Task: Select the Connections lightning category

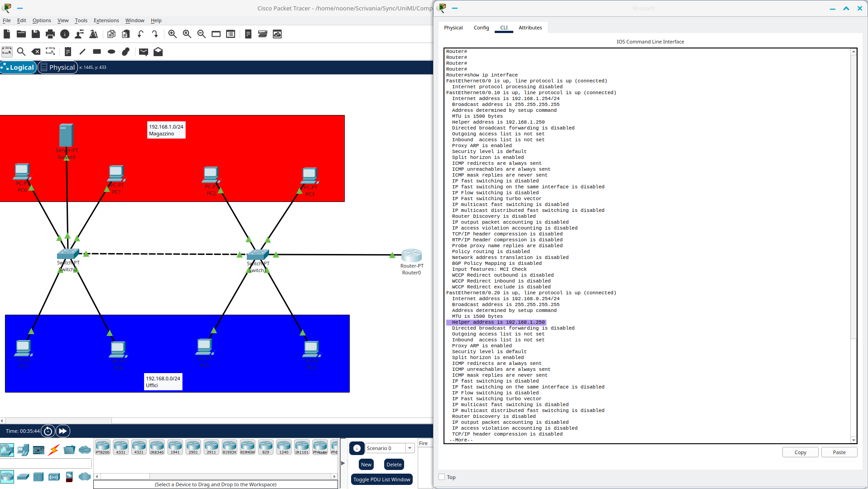Action: (x=54, y=450)
